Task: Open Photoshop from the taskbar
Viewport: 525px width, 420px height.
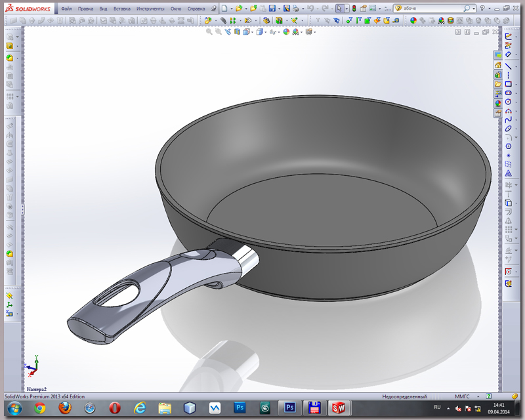Action: (240, 408)
